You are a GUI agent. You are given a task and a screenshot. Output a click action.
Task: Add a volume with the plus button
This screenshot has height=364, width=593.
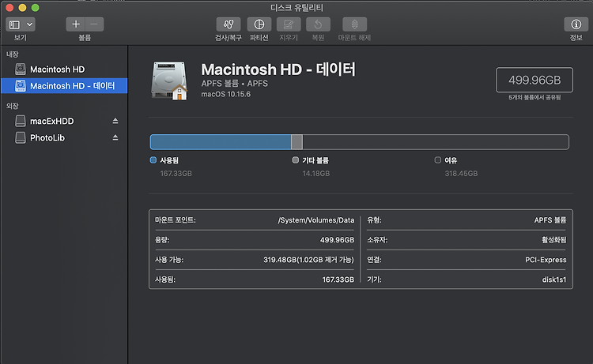point(76,24)
